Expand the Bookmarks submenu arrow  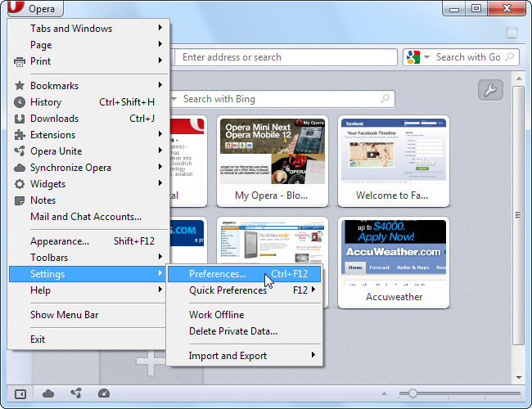tap(160, 85)
